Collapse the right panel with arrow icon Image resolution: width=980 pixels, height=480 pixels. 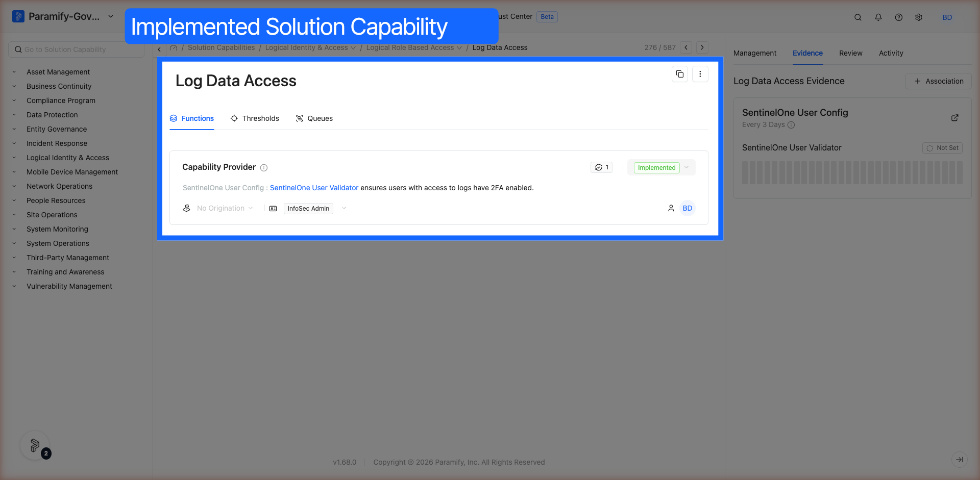pyautogui.click(x=960, y=460)
